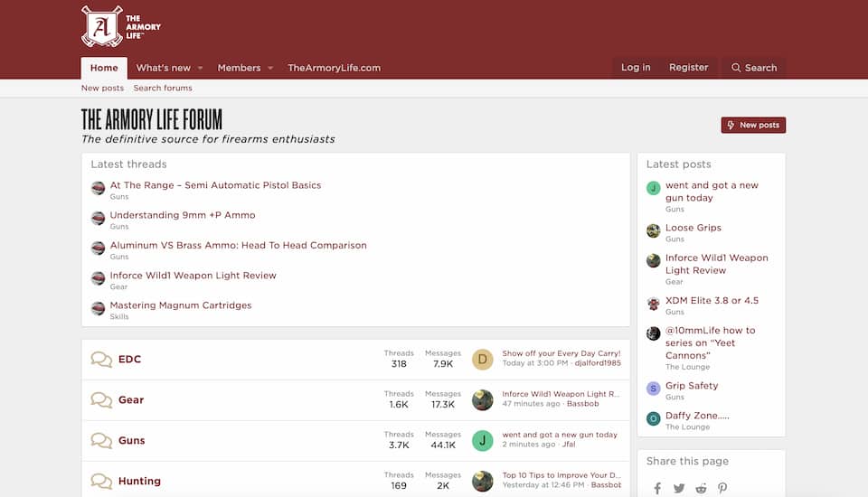
Task: Open the Hunting forum
Action: 139,481
